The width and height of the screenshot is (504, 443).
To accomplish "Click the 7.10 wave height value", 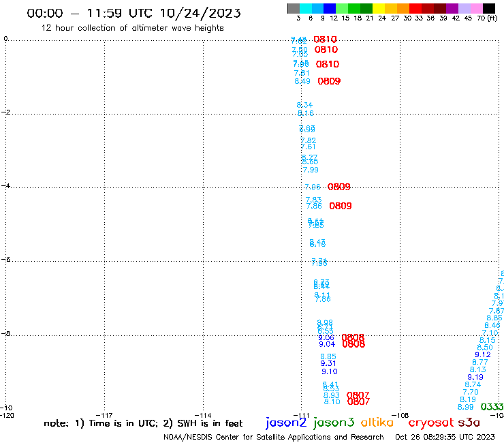I will click(490, 333).
